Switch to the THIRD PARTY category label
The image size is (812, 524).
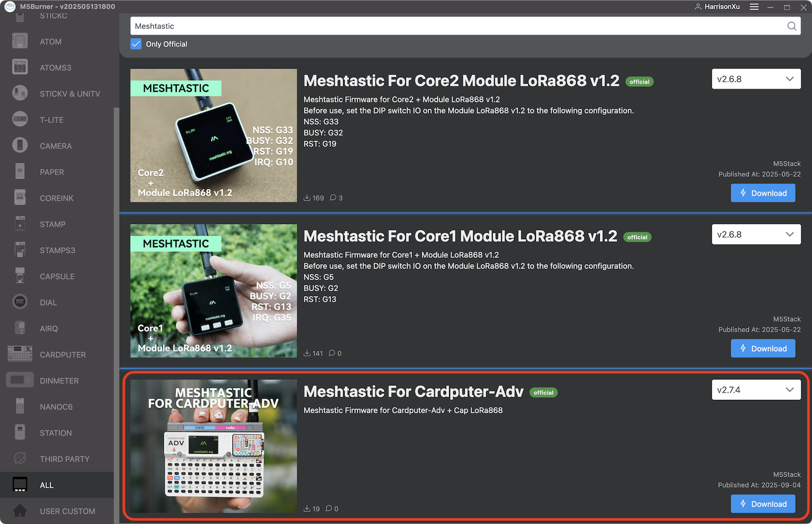click(64, 459)
